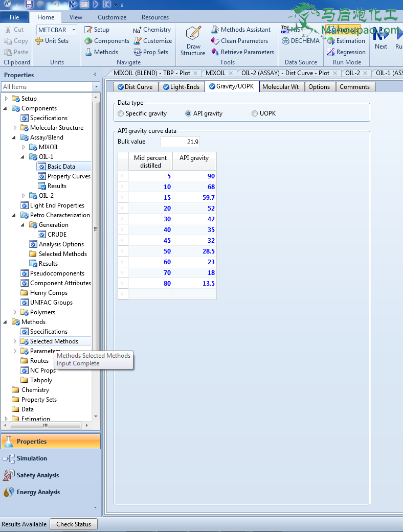Expand the OIL-2 tree node

click(24, 196)
